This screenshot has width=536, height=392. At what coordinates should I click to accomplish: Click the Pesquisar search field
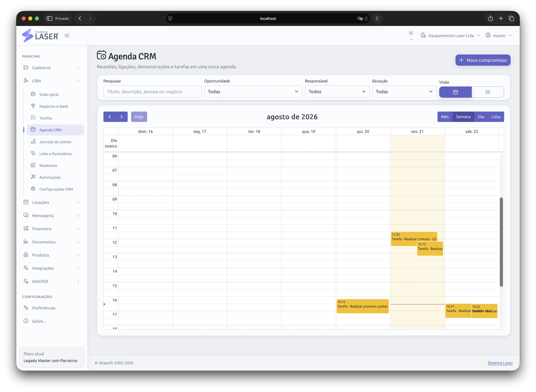click(x=152, y=92)
